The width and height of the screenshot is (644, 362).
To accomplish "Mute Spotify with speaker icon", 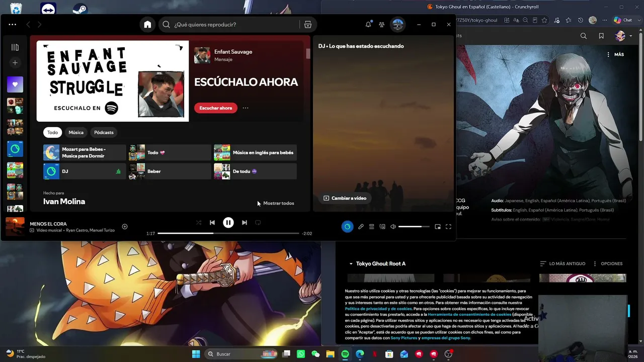I will 393,227.
